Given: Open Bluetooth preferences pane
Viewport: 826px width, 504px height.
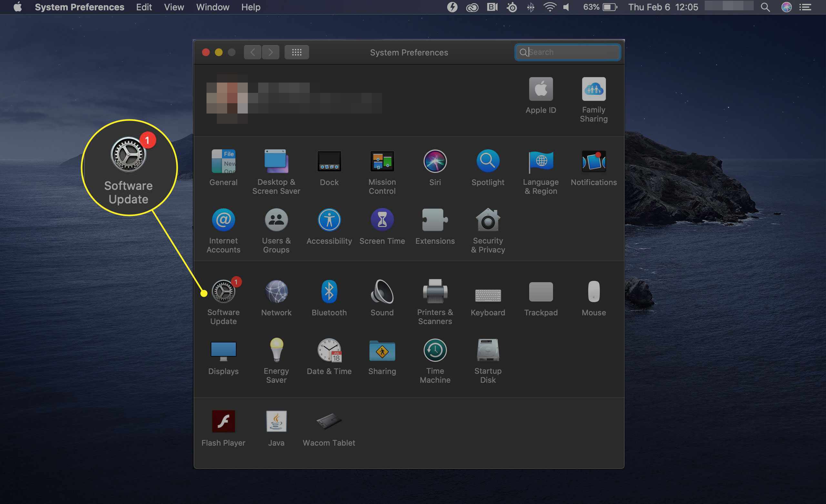Looking at the screenshot, I should click(329, 291).
